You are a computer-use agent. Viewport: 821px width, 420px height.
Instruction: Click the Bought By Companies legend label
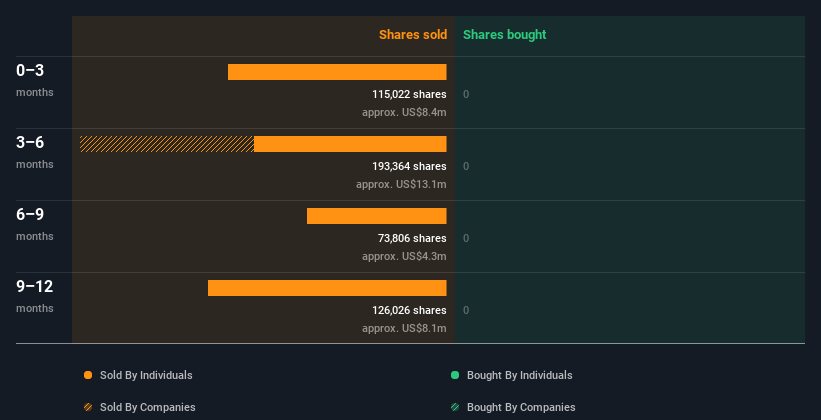coord(521,407)
